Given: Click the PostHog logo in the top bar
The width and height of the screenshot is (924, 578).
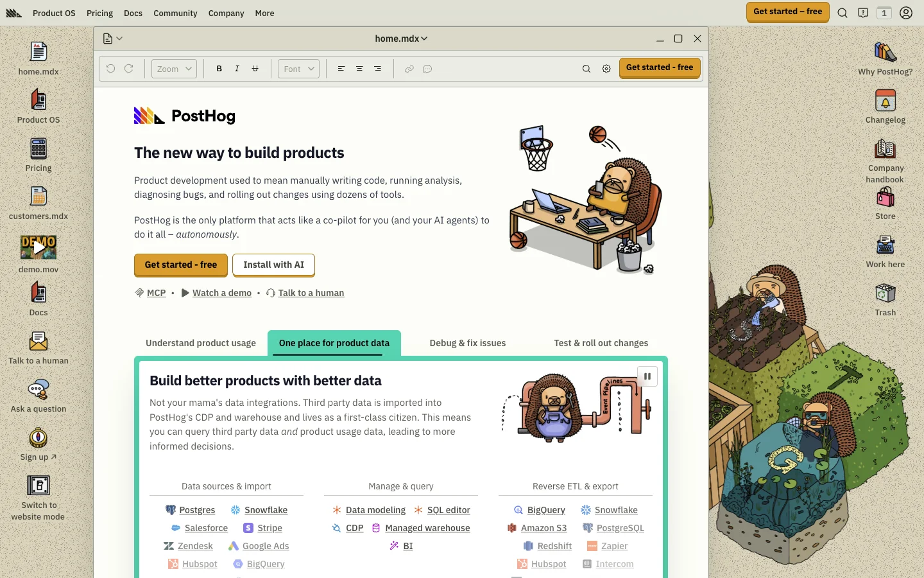Looking at the screenshot, I should pos(14,13).
